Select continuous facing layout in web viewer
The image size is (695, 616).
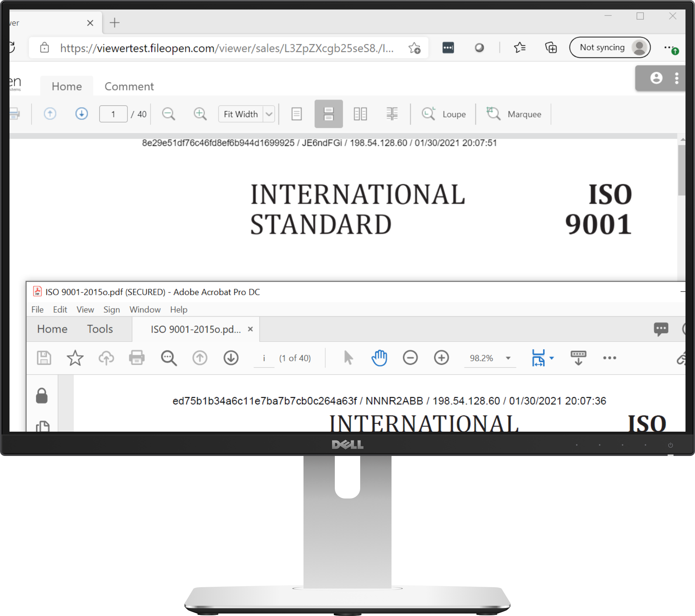pyautogui.click(x=392, y=114)
